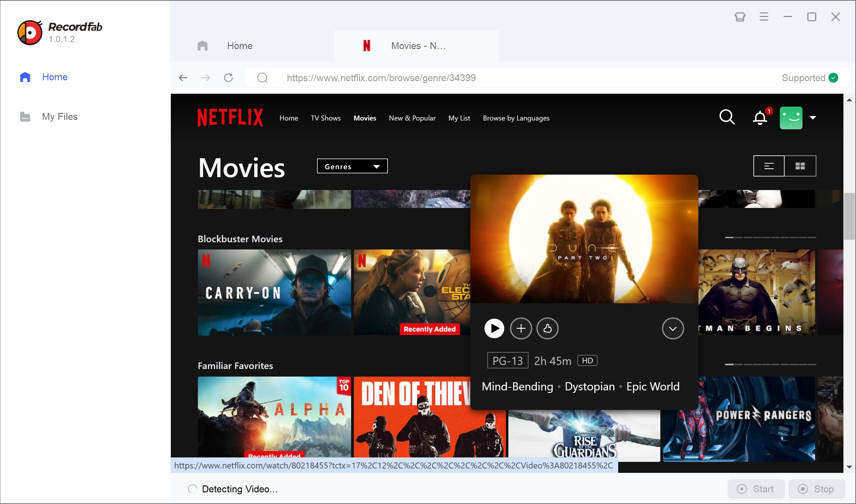Click the PG-13 rating badge

tap(507, 361)
